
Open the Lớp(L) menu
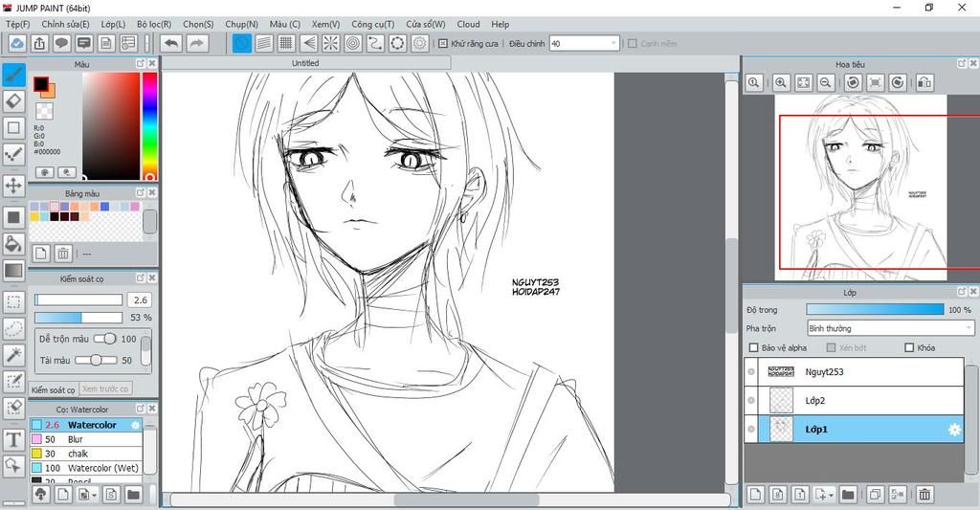113,24
